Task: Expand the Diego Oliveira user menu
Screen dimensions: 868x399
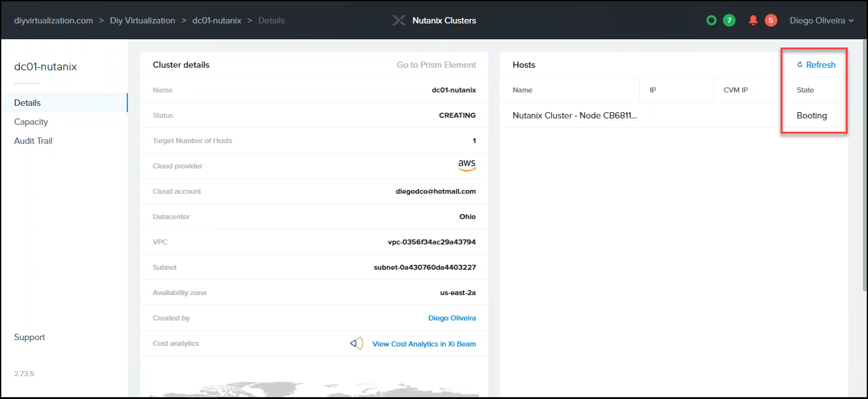Action: coord(821,20)
